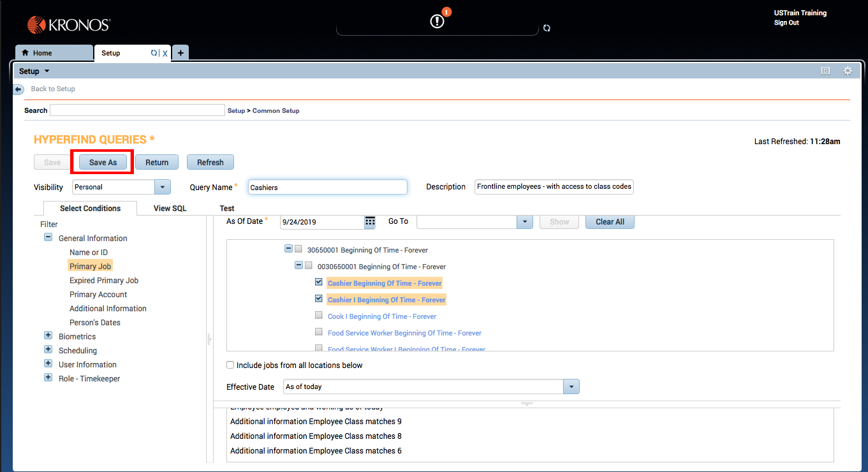Click the alert notification icon
Image resolution: width=868 pixels, height=472 pixels.
pos(437,21)
